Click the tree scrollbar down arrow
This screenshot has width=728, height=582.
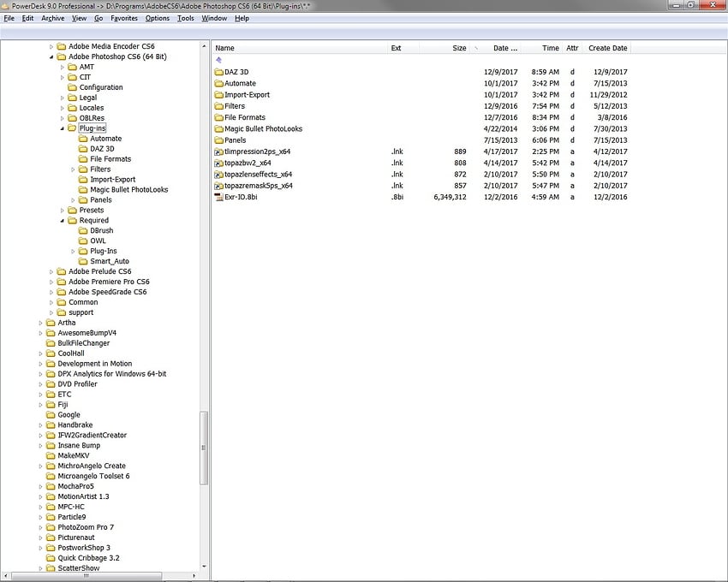click(204, 567)
